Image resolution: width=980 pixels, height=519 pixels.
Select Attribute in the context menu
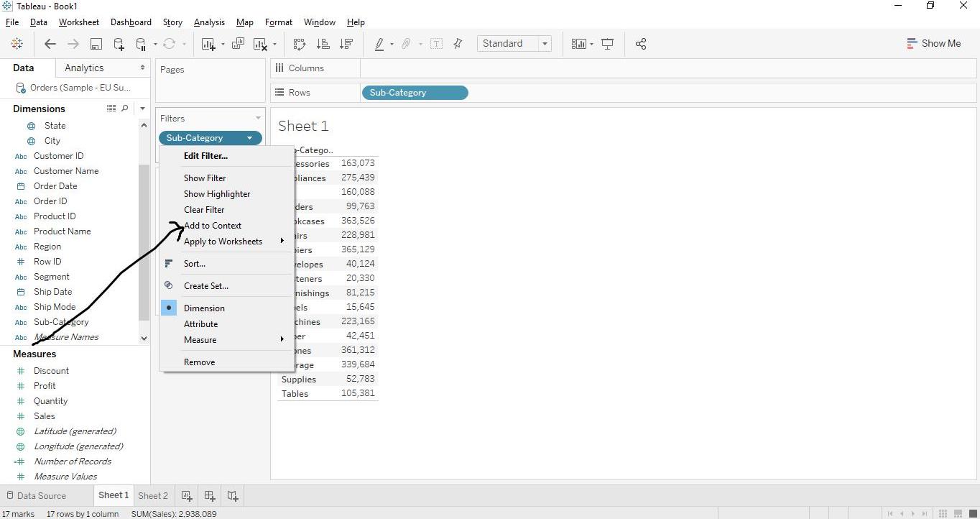(x=200, y=323)
